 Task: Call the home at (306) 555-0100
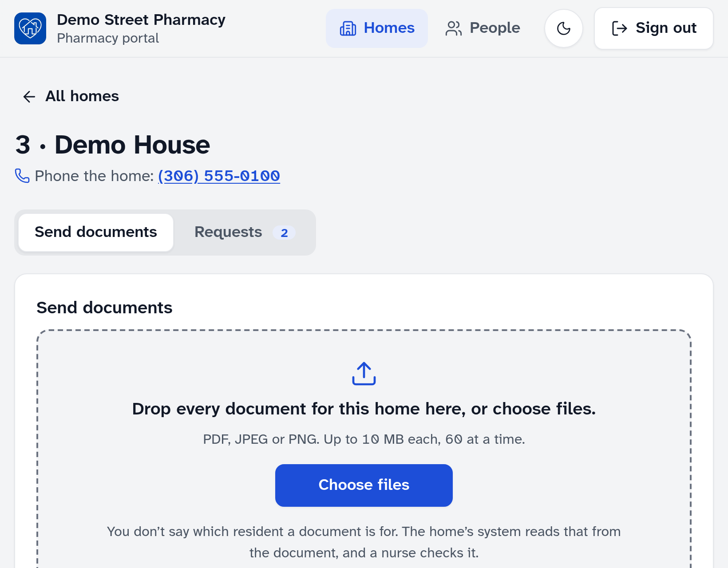click(x=219, y=176)
